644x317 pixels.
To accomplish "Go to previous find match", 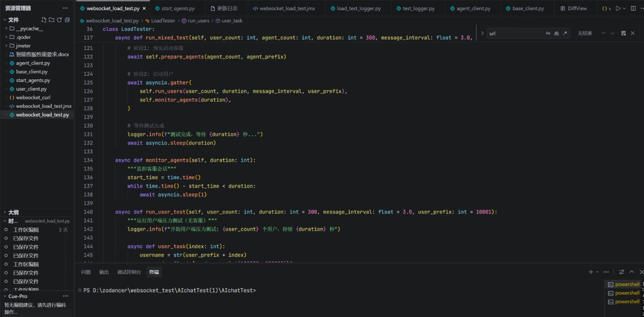I will click(x=603, y=33).
